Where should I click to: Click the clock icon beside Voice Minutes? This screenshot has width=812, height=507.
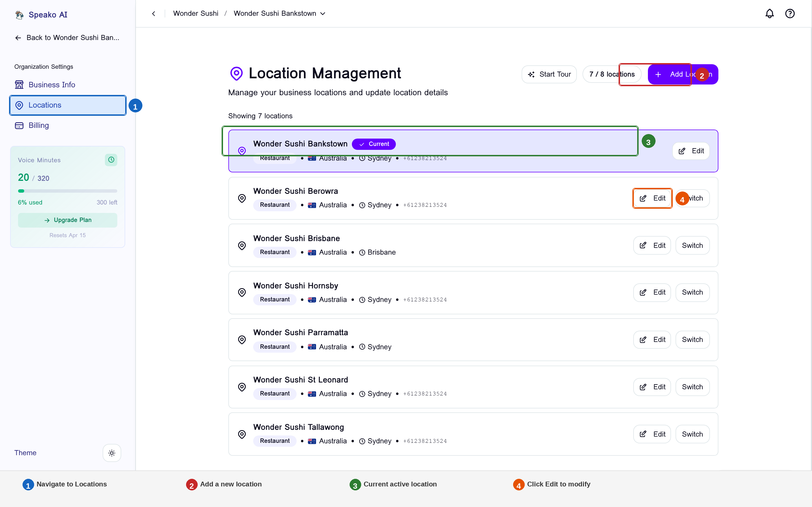[x=111, y=160]
